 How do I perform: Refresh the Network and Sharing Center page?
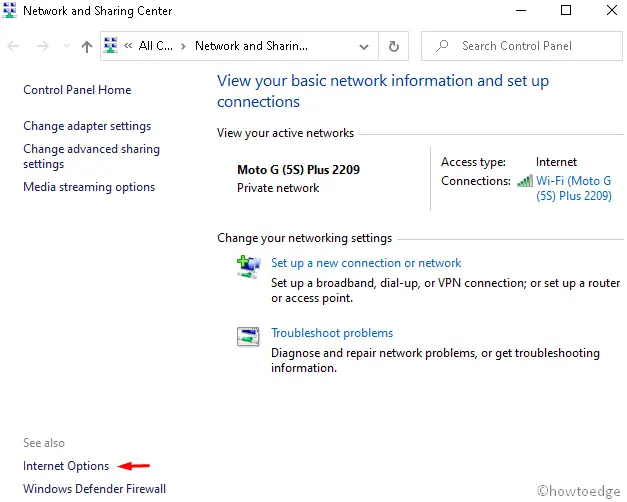pyautogui.click(x=393, y=46)
